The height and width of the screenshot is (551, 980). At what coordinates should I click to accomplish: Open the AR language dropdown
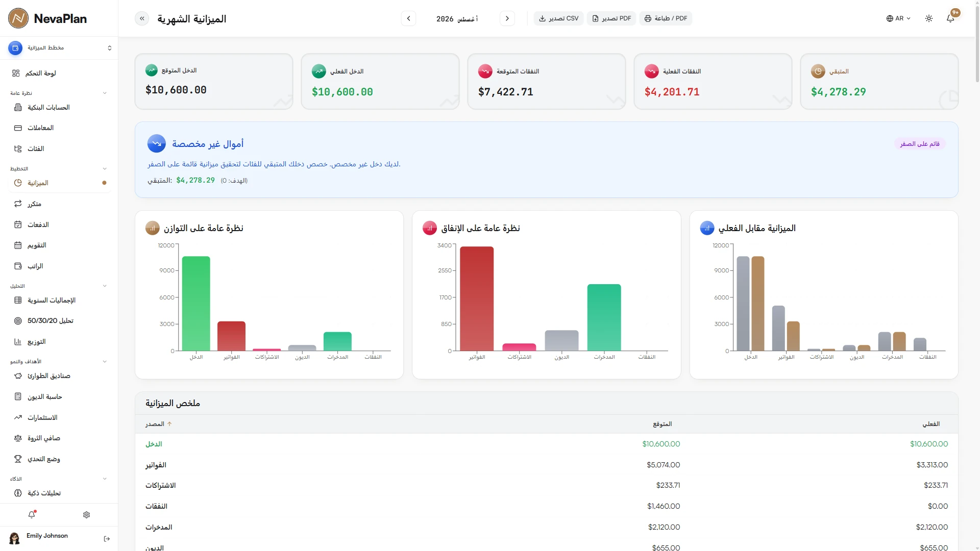[898, 18]
